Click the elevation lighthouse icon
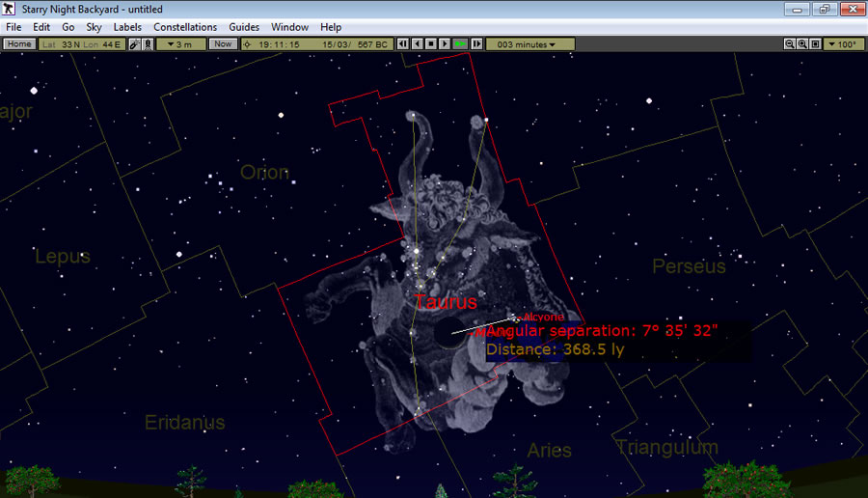Viewport: 868px width, 498px height. [148, 44]
